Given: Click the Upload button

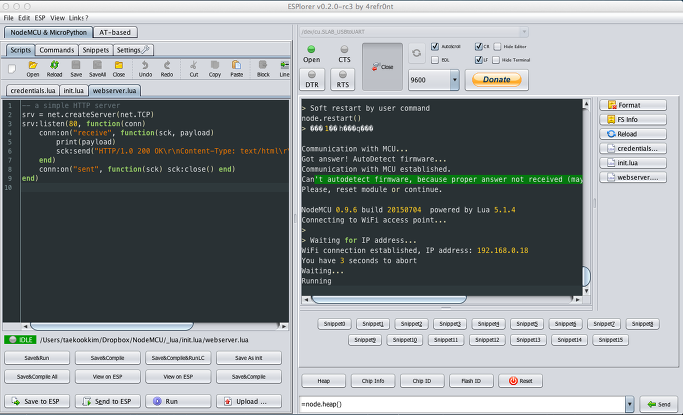Looking at the screenshot, I should click(x=249, y=401).
